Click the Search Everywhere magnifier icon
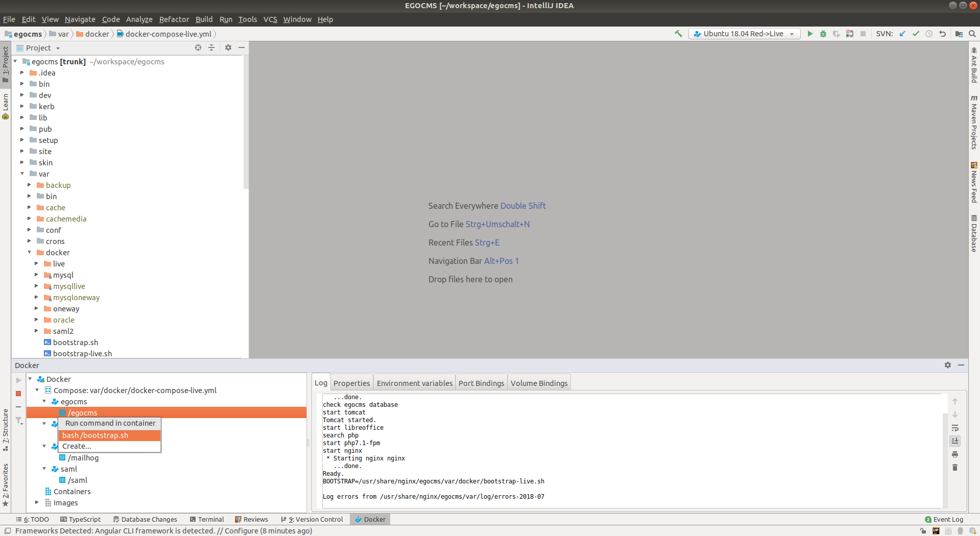 point(972,34)
